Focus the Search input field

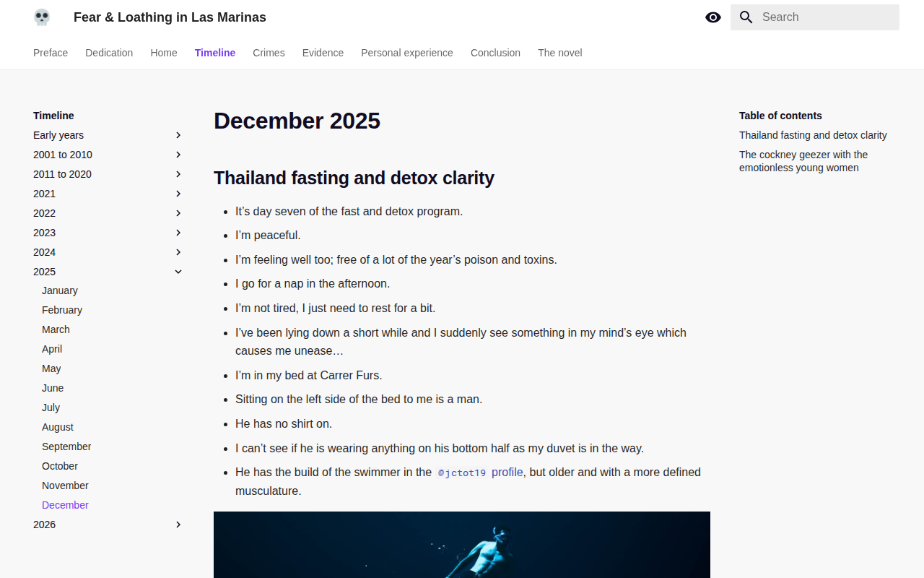[x=815, y=17]
